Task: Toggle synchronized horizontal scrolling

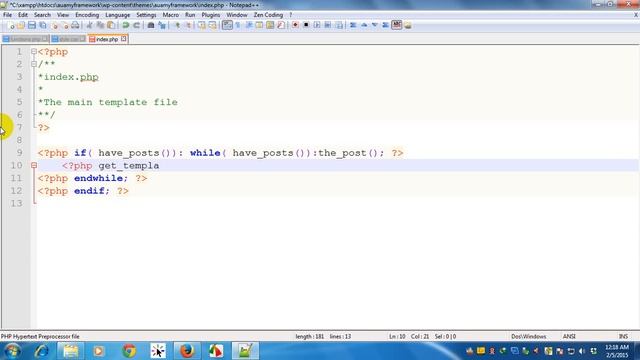Action: pos(212,25)
